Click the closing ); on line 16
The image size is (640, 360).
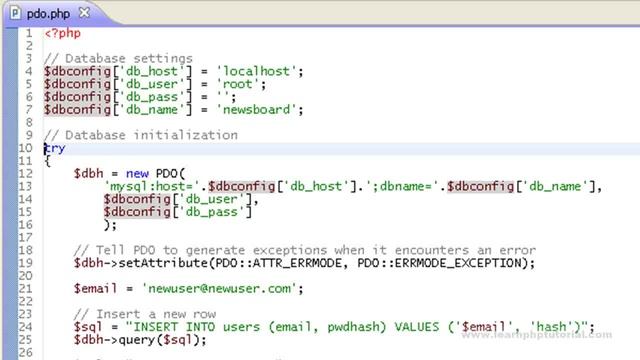(x=111, y=225)
